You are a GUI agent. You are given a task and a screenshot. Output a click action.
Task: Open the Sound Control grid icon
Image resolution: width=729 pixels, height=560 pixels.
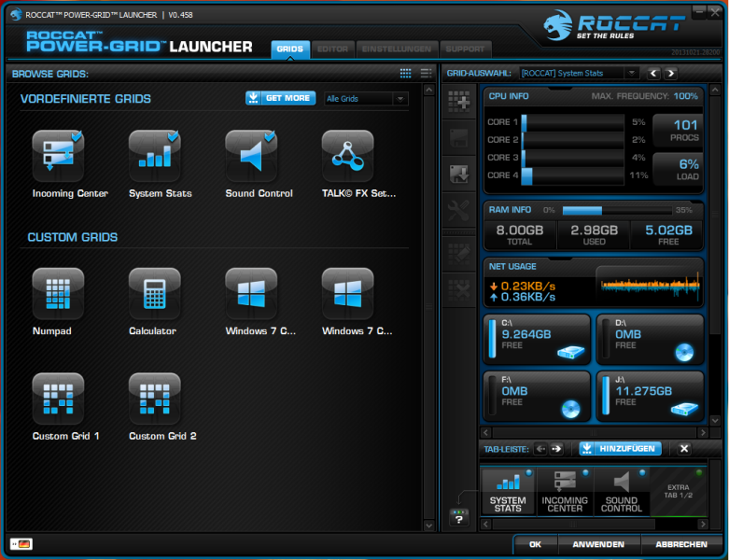pos(251,157)
